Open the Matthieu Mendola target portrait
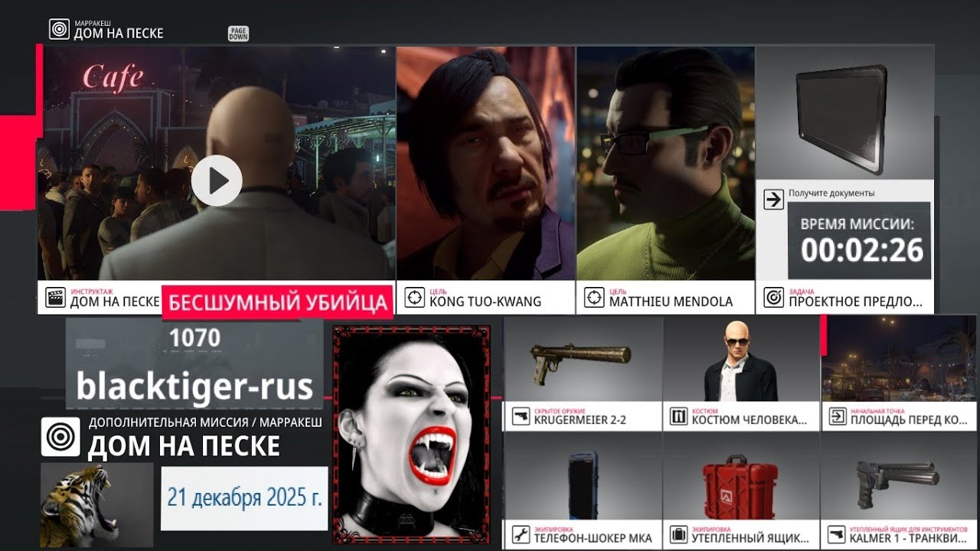This screenshot has height=551, width=980. point(665,163)
